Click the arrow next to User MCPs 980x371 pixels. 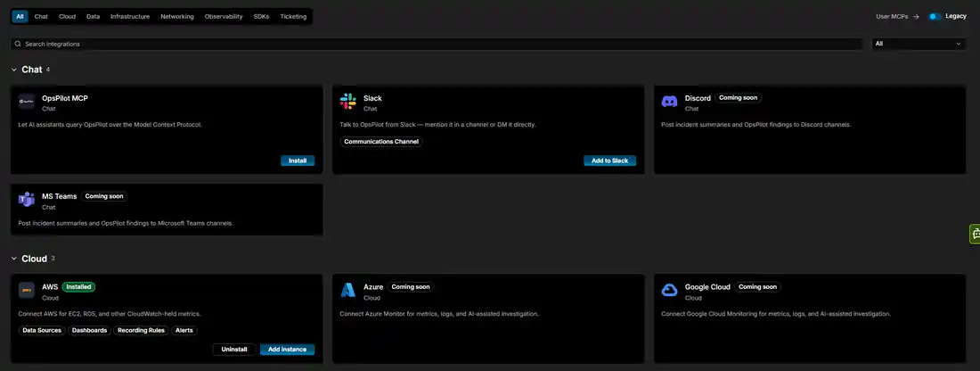click(916, 17)
